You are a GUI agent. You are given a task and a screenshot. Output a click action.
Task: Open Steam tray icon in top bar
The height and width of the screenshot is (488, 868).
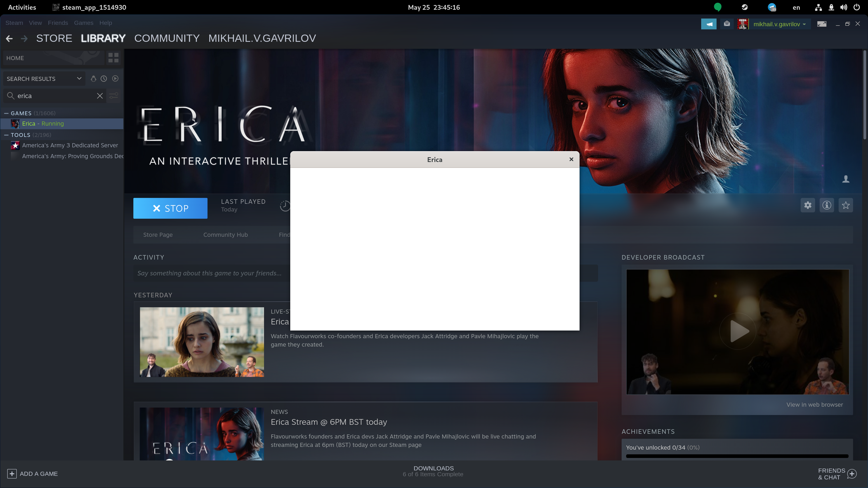coord(745,7)
